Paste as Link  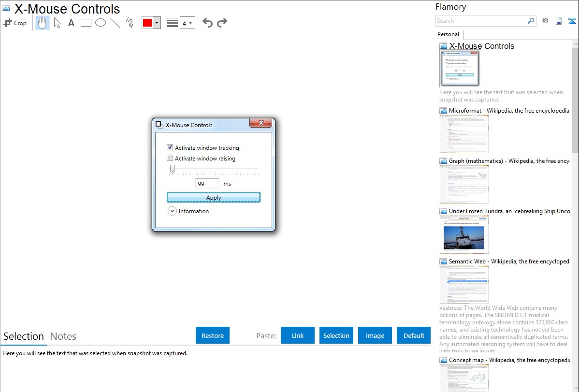tap(298, 335)
